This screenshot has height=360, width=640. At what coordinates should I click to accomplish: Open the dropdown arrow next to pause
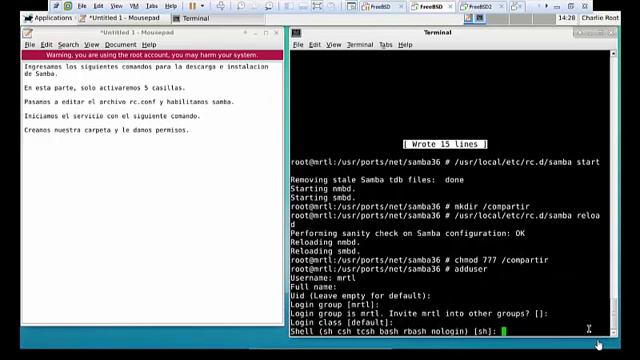pyautogui.click(x=202, y=6)
